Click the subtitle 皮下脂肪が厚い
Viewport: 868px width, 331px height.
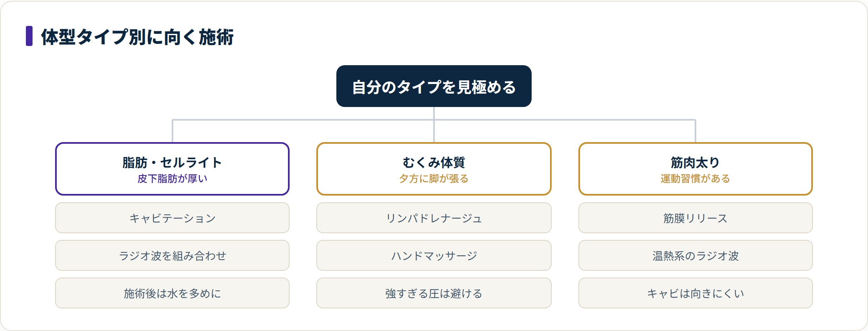pos(172,179)
